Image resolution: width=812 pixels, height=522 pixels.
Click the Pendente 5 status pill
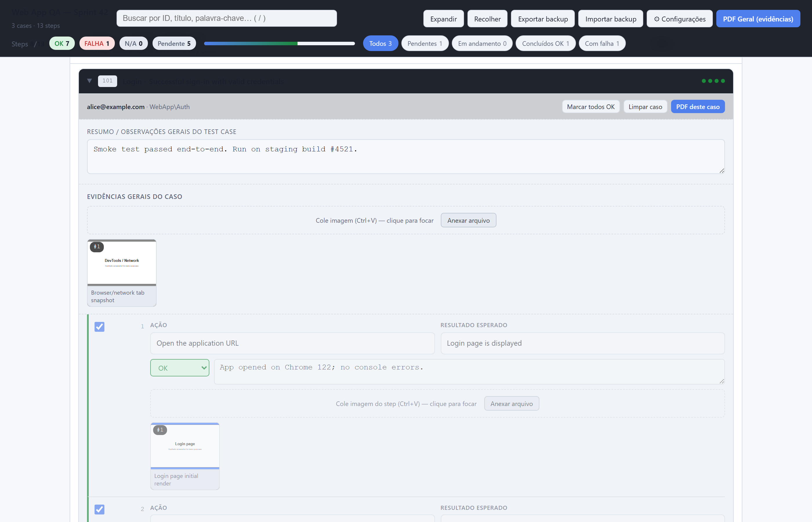coord(174,43)
